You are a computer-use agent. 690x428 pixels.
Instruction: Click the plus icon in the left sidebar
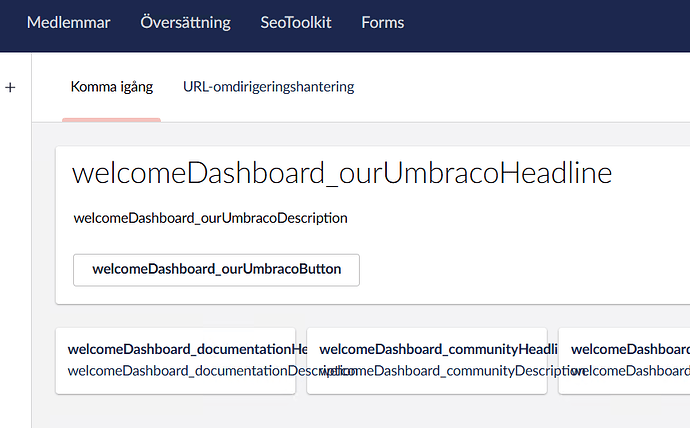11,88
